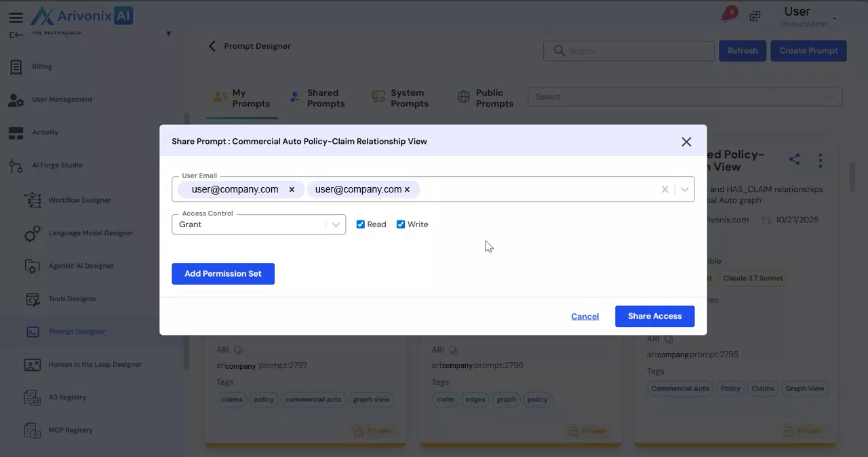Expand the Access Control Grant dropdown
868x457 pixels.
coord(335,224)
